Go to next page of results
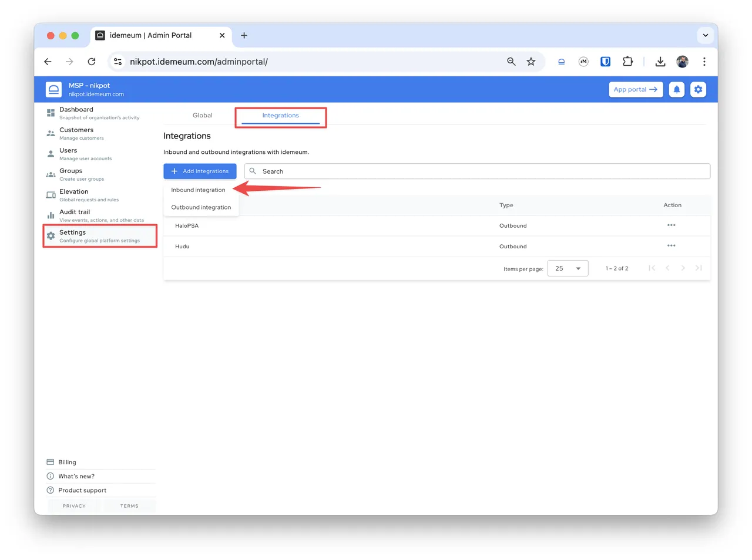The width and height of the screenshot is (752, 560). click(x=683, y=268)
